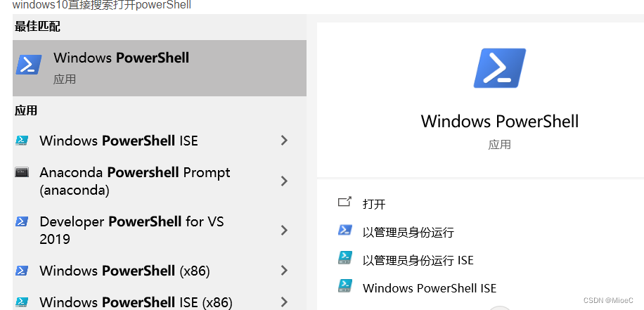Click the Developer PowerShell for VS 2019 icon
Viewport: 644px width, 310px height.
click(22, 221)
